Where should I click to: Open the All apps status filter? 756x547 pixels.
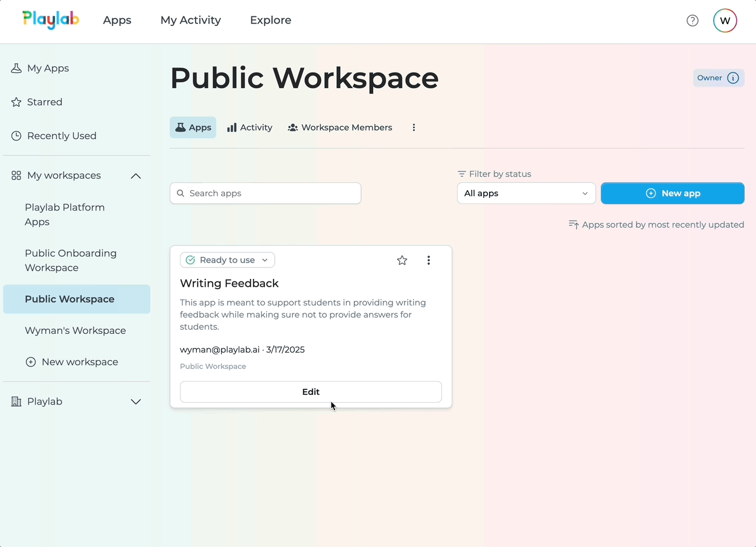tap(527, 193)
